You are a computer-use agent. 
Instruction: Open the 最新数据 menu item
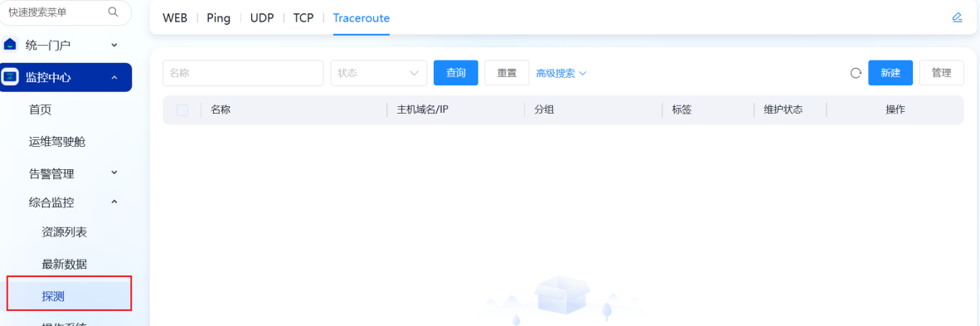pos(65,264)
